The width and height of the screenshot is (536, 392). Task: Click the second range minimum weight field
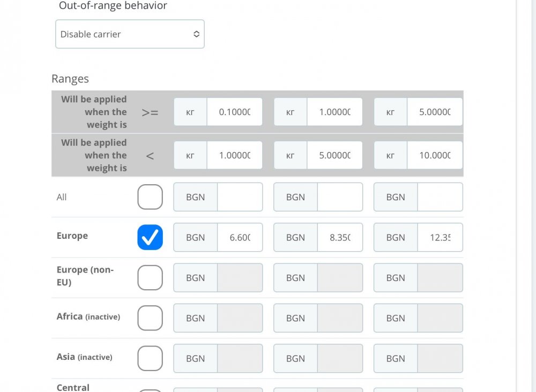[334, 112]
